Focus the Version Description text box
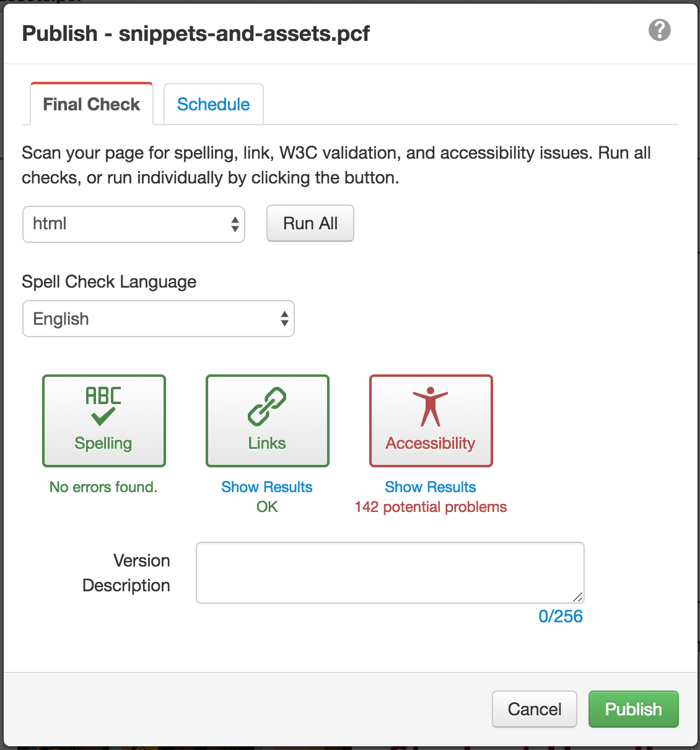This screenshot has height=750, width=700. pos(390,573)
